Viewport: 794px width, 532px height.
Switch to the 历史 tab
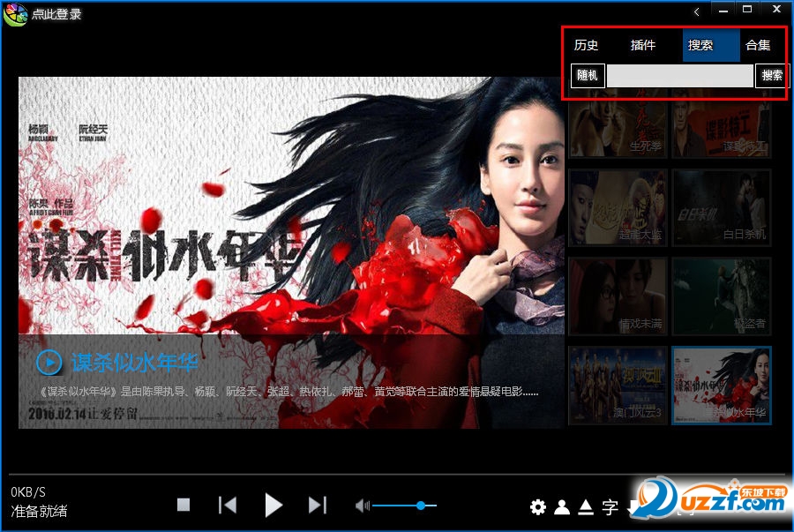(x=587, y=45)
